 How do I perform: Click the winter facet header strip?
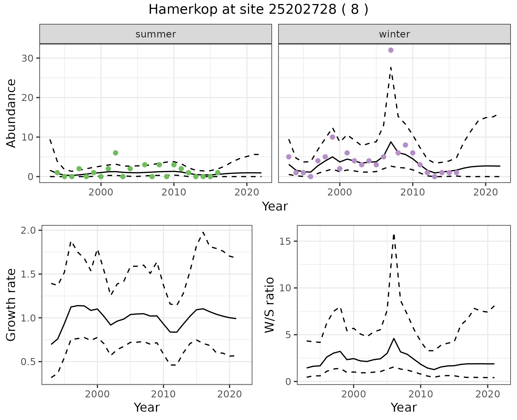pos(394,34)
